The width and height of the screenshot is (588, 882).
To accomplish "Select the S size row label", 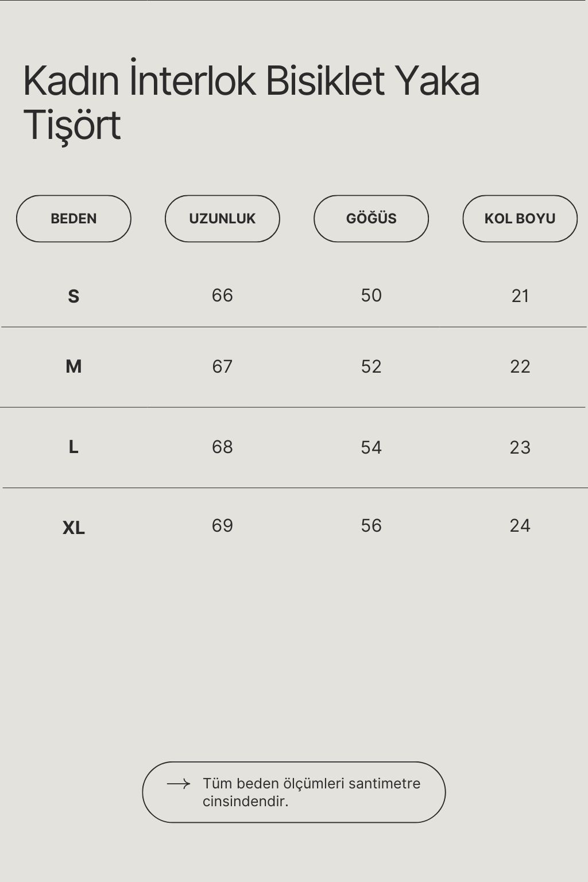I will click(73, 296).
